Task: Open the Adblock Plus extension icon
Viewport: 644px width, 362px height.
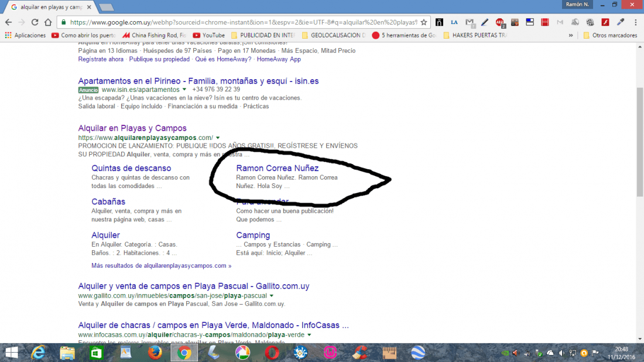Action: [x=500, y=23]
